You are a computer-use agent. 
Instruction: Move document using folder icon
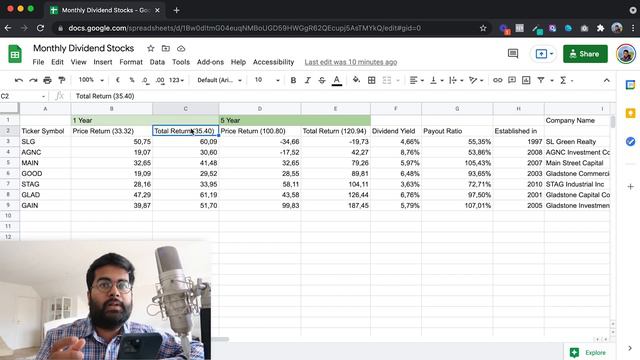pos(166,49)
